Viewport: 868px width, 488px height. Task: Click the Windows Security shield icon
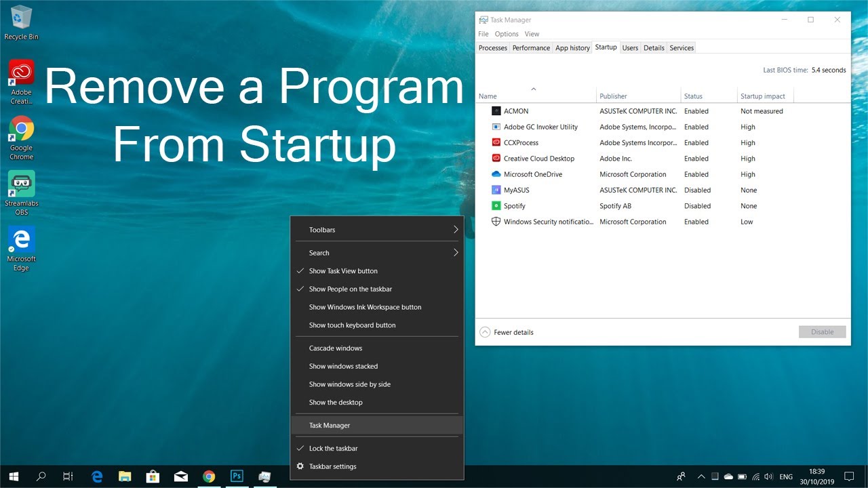coord(496,222)
